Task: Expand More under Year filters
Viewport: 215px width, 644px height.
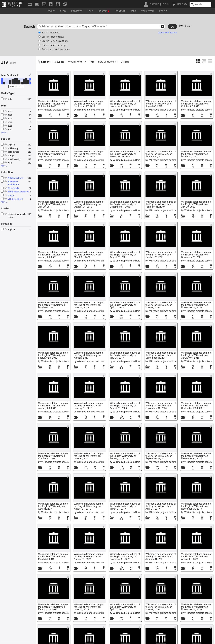Action: point(4,133)
